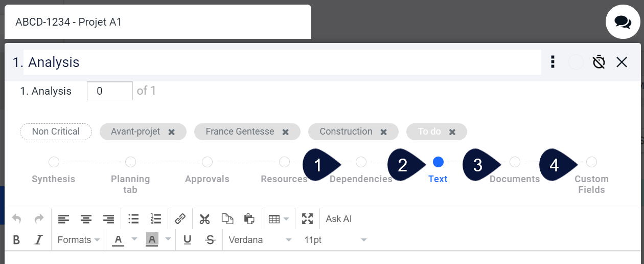Toggle bold formatting
This screenshot has height=264, width=644.
click(x=16, y=240)
